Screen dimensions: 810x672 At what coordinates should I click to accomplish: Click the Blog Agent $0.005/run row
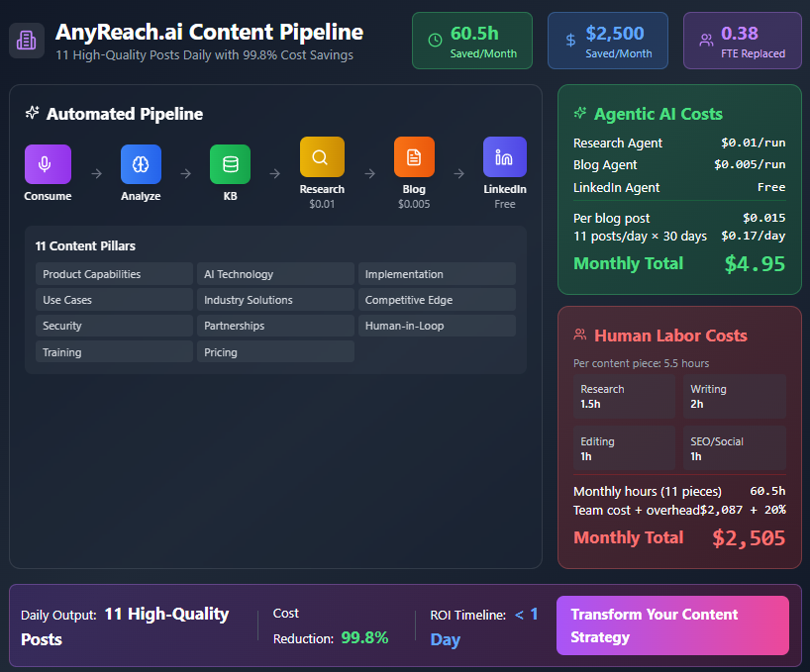pos(679,164)
